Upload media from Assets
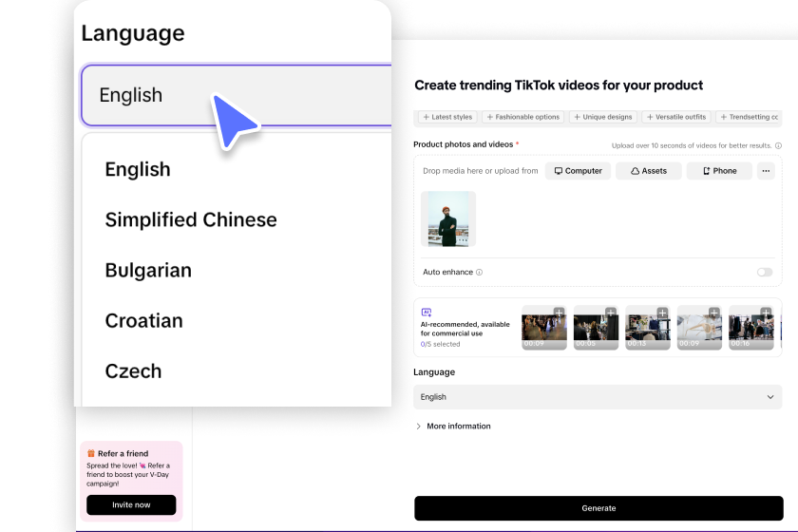The height and width of the screenshot is (532, 798). click(648, 171)
